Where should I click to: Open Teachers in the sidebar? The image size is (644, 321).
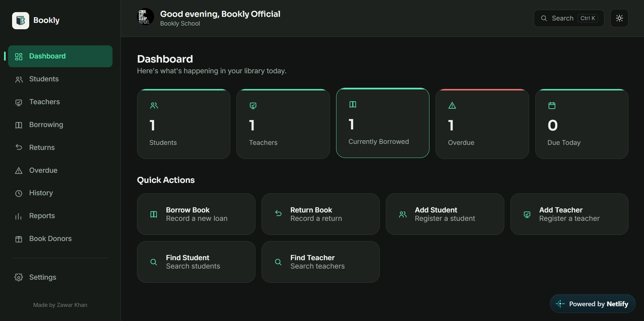coord(60,102)
